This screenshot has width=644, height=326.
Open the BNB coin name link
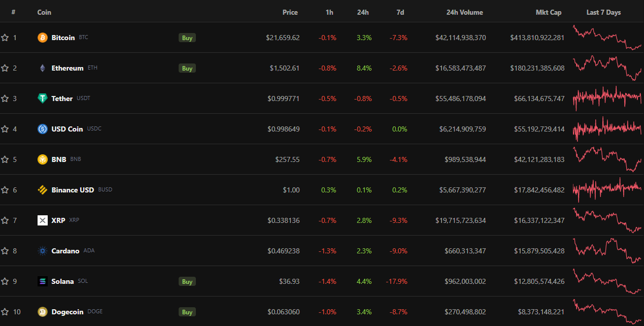click(59, 159)
